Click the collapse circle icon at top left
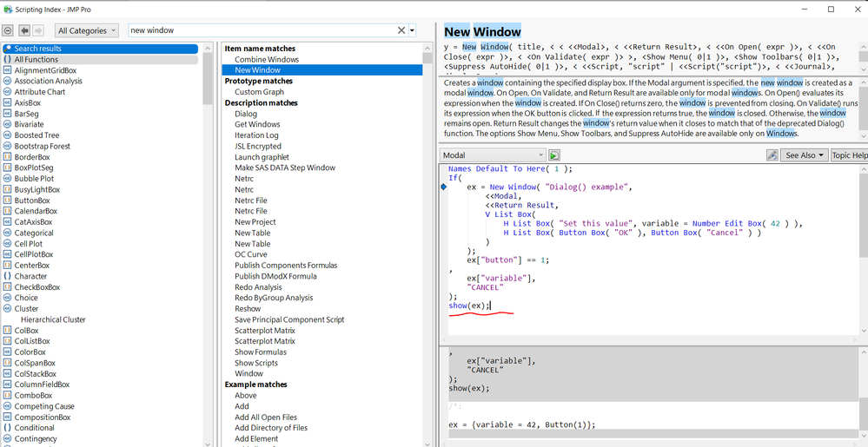 [8, 30]
